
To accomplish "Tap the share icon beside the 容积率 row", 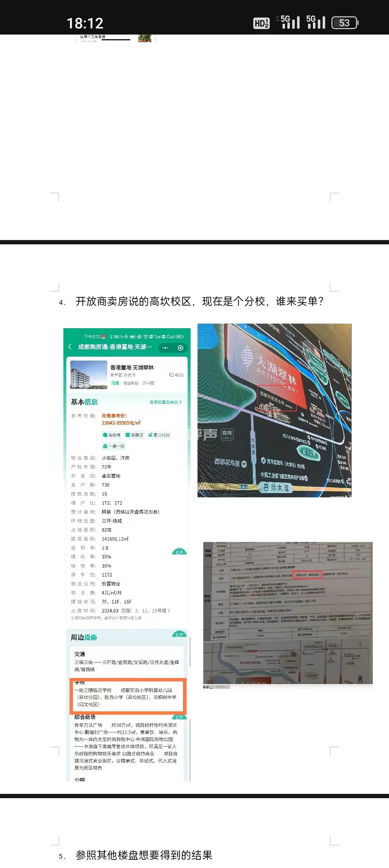I will tap(179, 552).
